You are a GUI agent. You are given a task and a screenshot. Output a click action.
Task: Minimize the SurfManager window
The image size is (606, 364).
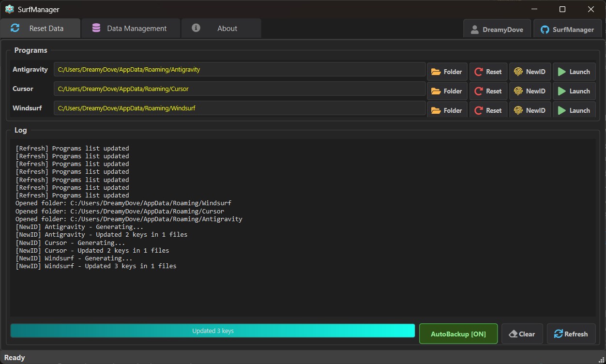[534, 9]
